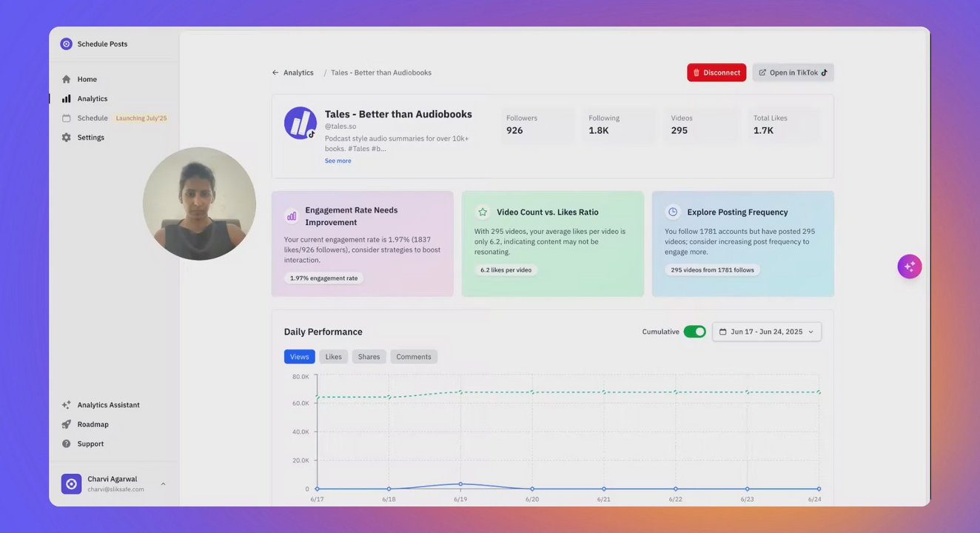
Task: Switch to the Likes tab
Action: (334, 357)
